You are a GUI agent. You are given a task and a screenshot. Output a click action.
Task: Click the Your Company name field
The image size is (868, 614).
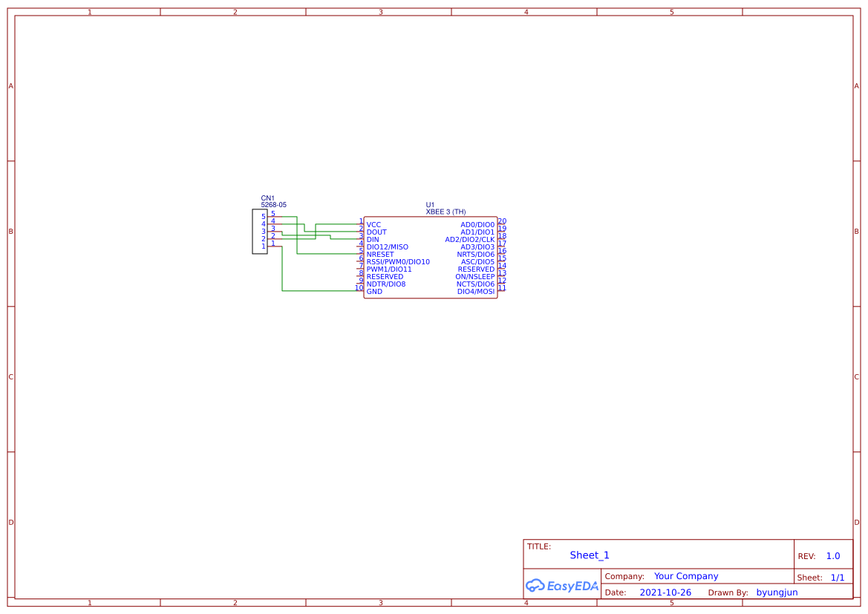click(x=685, y=575)
